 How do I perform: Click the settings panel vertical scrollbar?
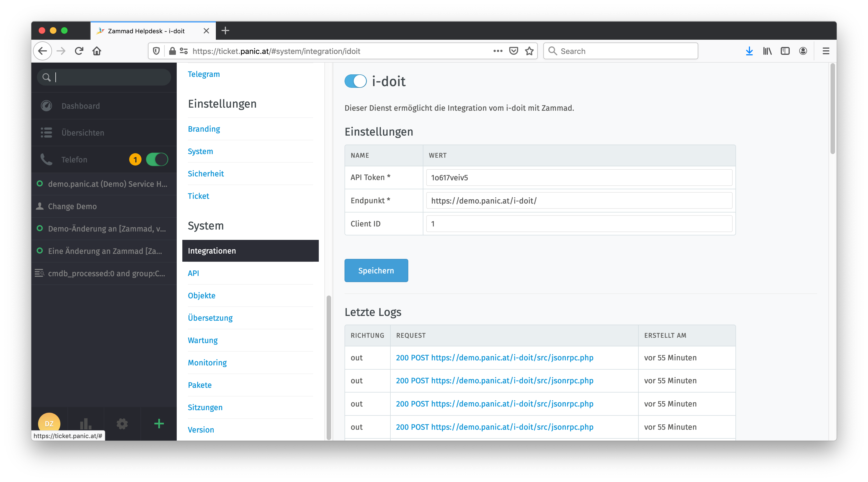(x=329, y=367)
